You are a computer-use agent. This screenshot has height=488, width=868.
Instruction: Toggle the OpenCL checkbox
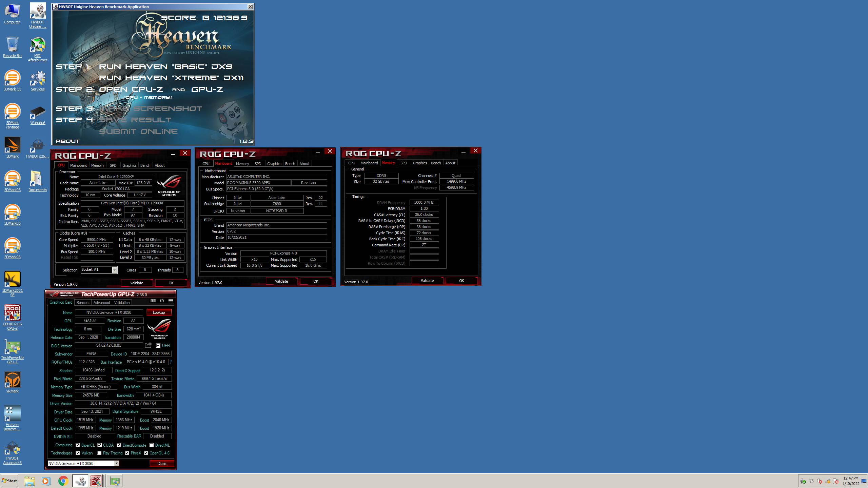(78, 445)
